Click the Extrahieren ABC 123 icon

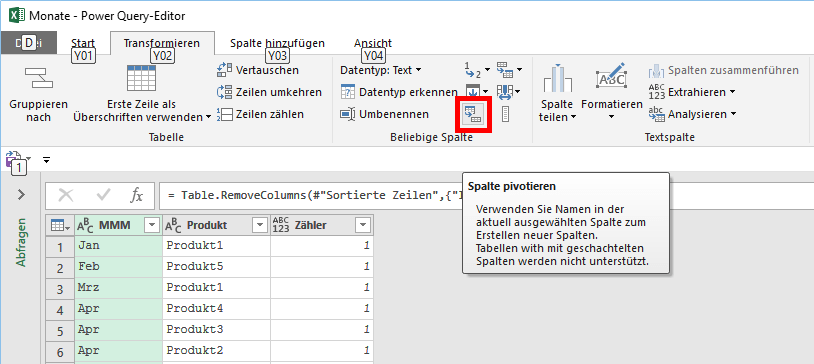[x=656, y=92]
